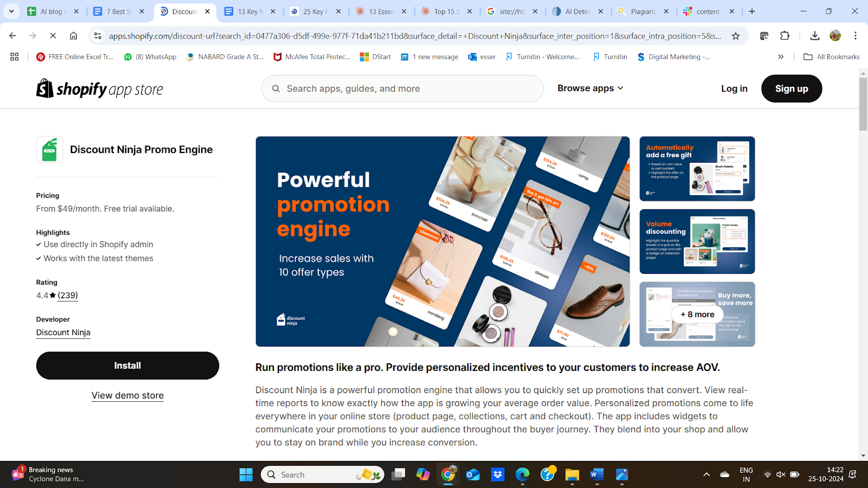Click the Search apps, guides, and more field
Viewport: 868px width, 488px height.
point(403,88)
